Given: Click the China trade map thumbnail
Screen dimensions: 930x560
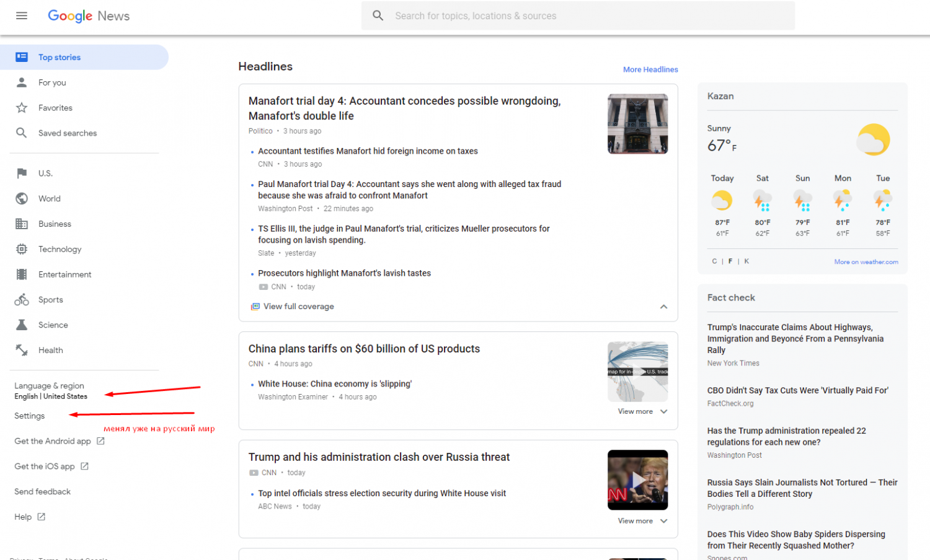Looking at the screenshot, I should tap(637, 372).
